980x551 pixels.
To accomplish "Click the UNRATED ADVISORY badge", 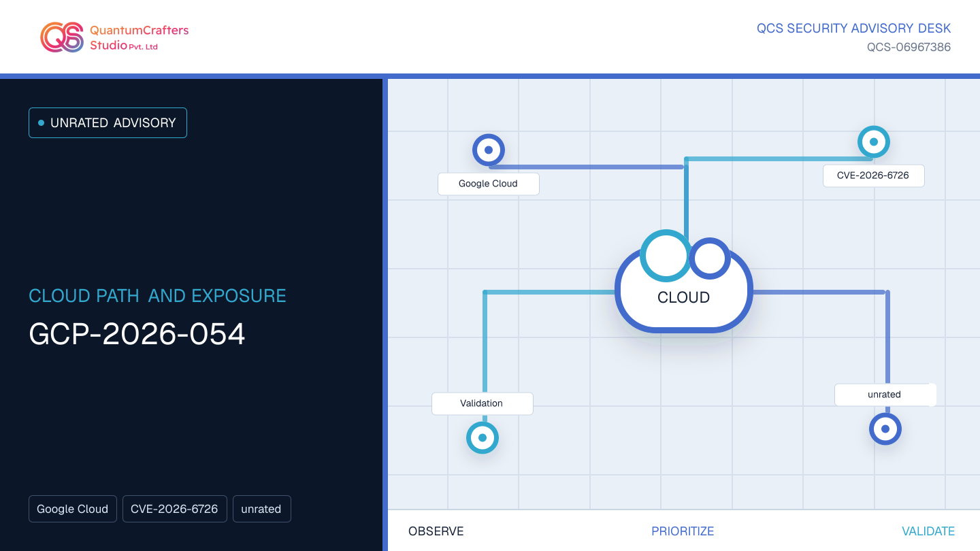I will click(108, 123).
